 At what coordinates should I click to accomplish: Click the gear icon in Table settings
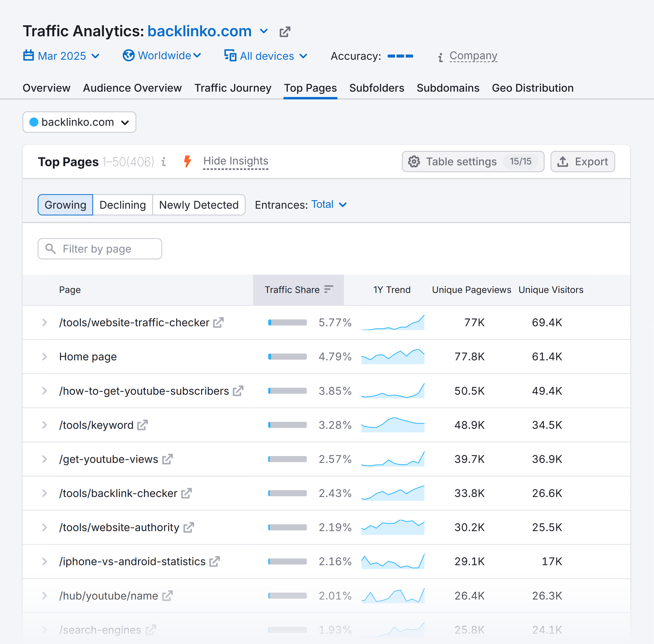[414, 162]
